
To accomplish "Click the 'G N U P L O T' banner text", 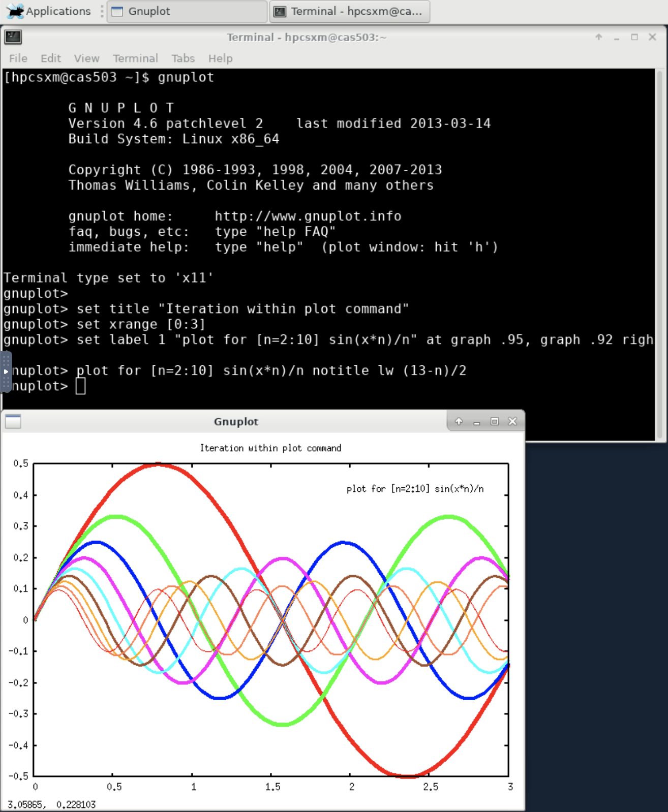I will click(121, 108).
